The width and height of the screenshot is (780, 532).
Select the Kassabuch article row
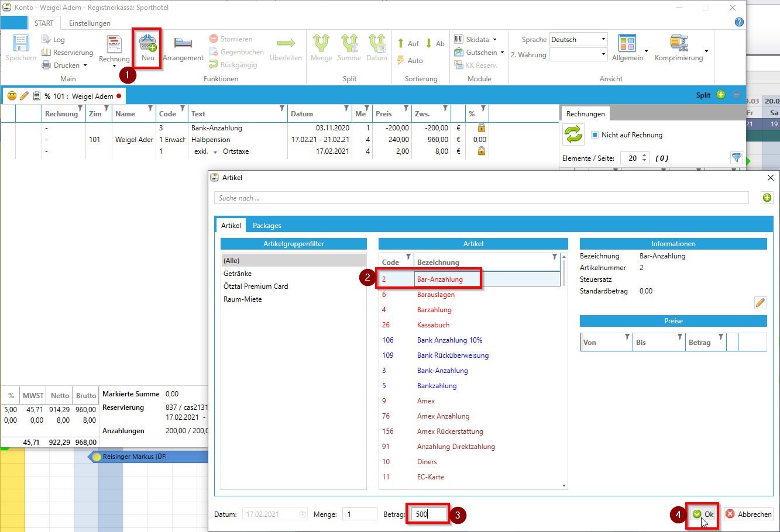point(470,325)
